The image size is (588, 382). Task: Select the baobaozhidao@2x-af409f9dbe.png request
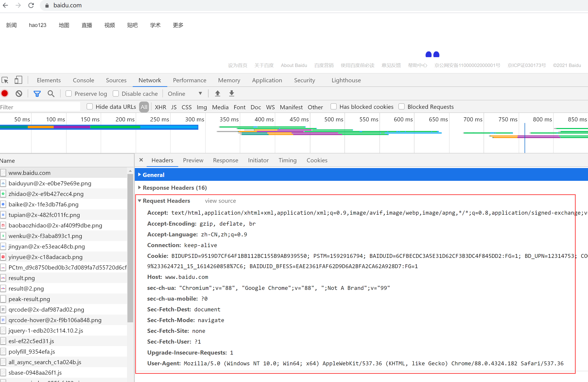pos(64,225)
